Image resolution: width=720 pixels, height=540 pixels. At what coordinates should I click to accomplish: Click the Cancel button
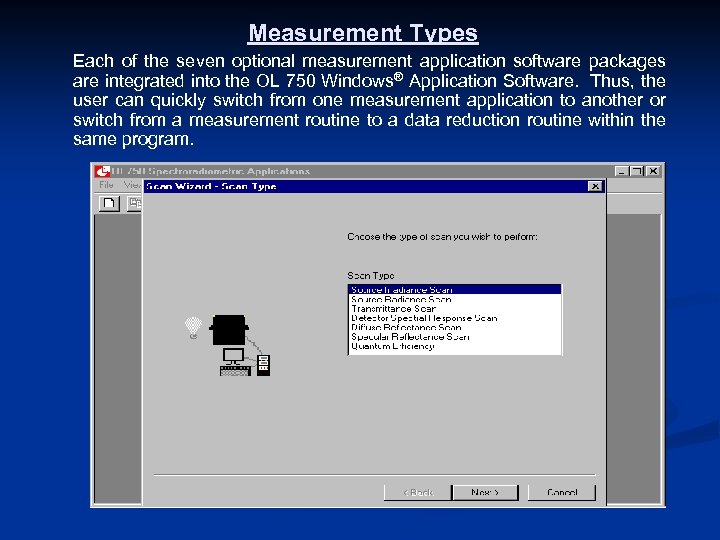tap(562, 492)
